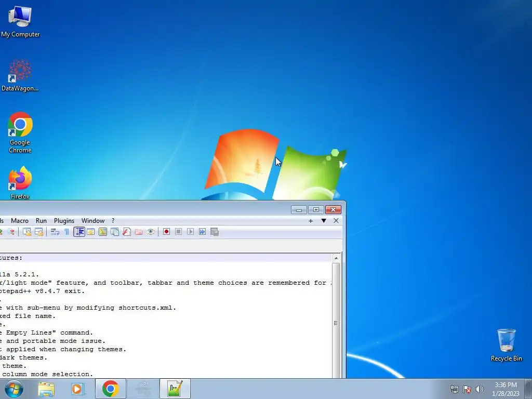Run macro multiple times icon
The image size is (532, 399).
pyautogui.click(x=202, y=232)
